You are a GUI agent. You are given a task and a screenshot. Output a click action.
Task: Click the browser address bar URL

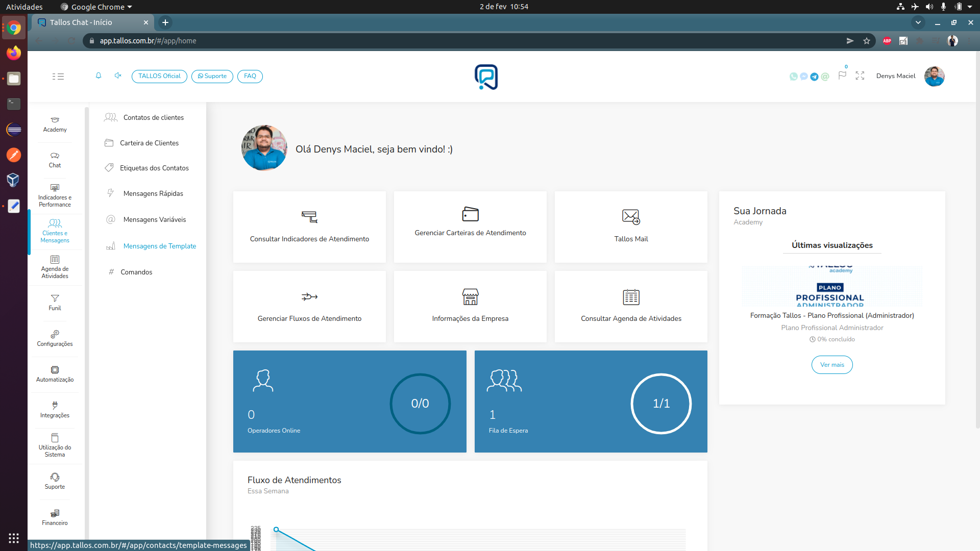pyautogui.click(x=148, y=41)
